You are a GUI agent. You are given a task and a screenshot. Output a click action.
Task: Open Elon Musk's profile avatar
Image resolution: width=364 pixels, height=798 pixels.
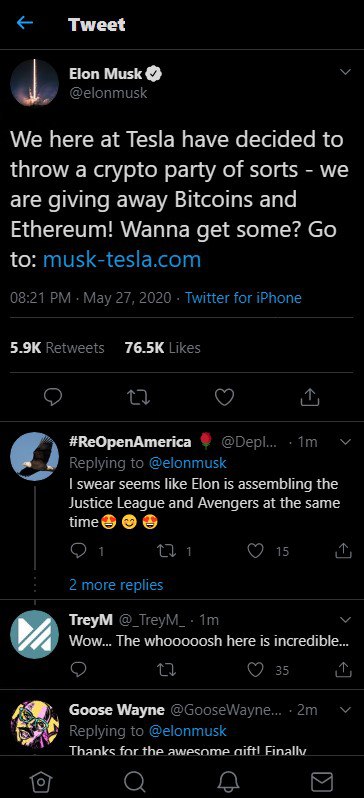click(x=35, y=82)
